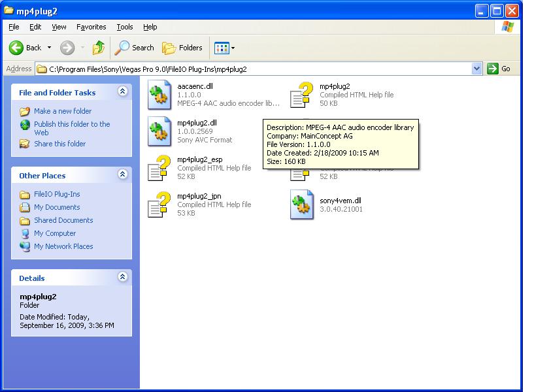Click the My Network Places icon
This screenshot has width=549, height=392.
(x=25, y=247)
